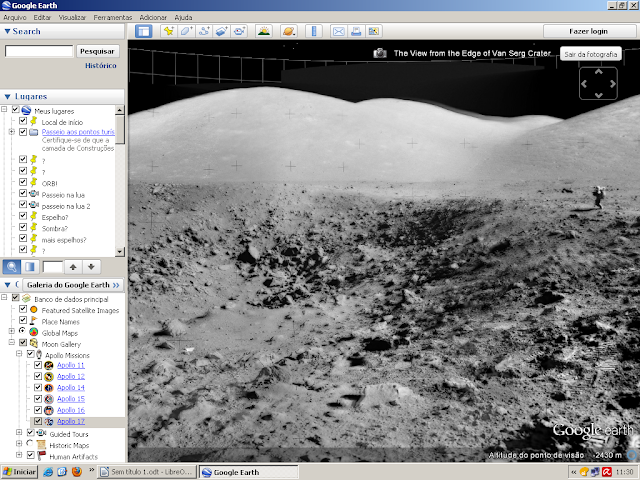Click the Fazer login button

(x=589, y=31)
